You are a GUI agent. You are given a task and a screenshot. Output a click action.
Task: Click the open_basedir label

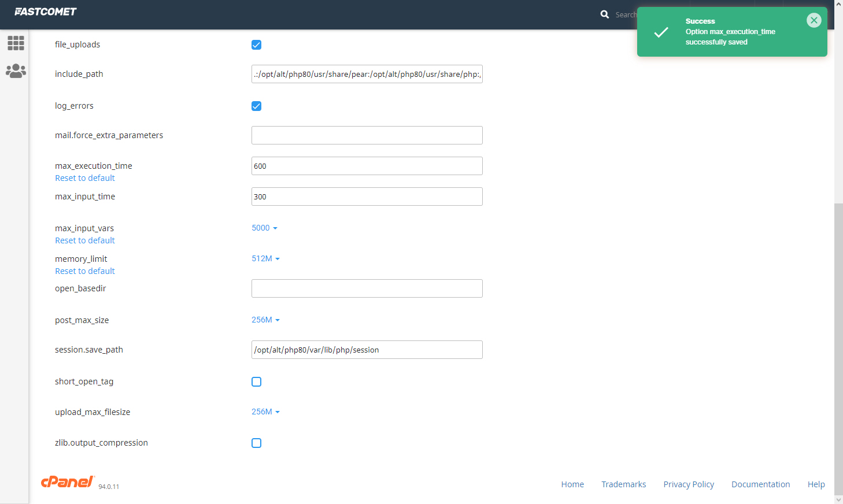coord(80,288)
